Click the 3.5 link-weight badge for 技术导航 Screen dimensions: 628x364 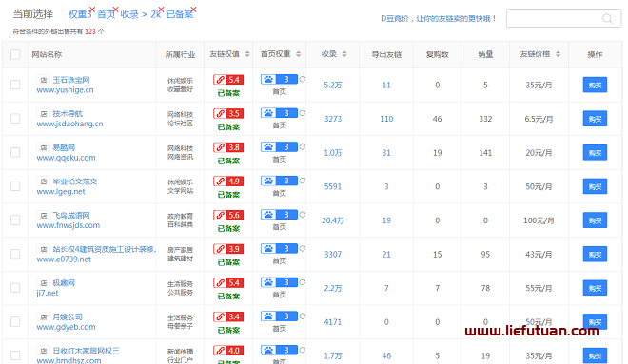pyautogui.click(x=228, y=114)
